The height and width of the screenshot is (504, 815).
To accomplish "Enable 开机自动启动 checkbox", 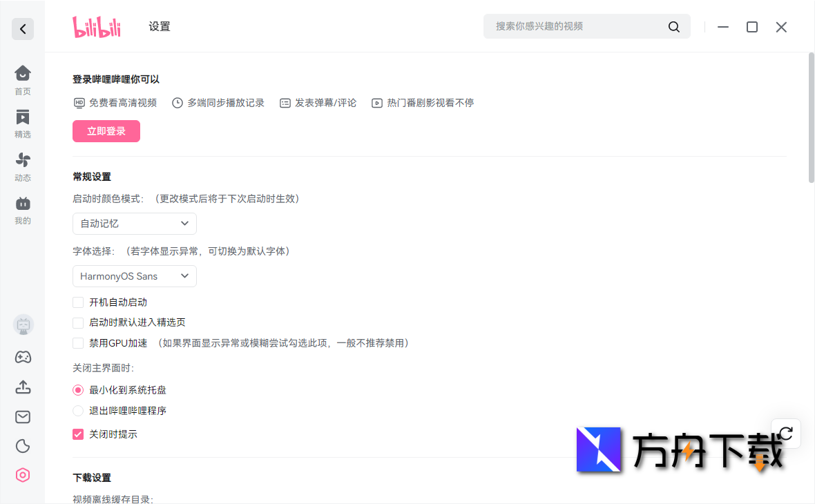I will coord(77,302).
